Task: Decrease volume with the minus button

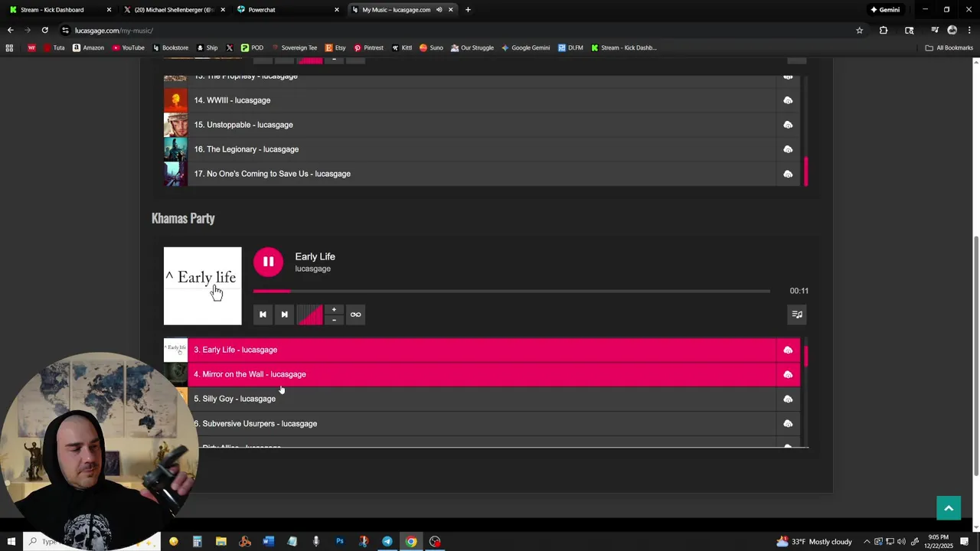Action: (334, 320)
